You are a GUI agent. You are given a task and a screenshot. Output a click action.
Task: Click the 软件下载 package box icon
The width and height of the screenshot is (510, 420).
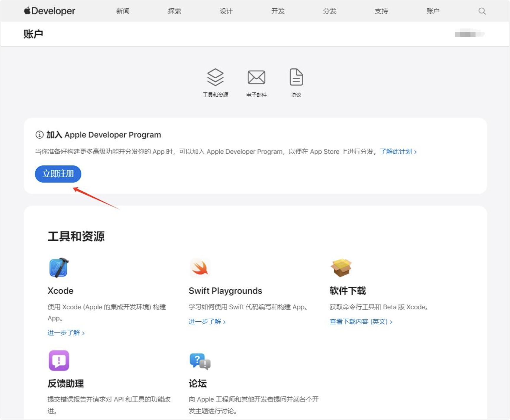pos(341,268)
